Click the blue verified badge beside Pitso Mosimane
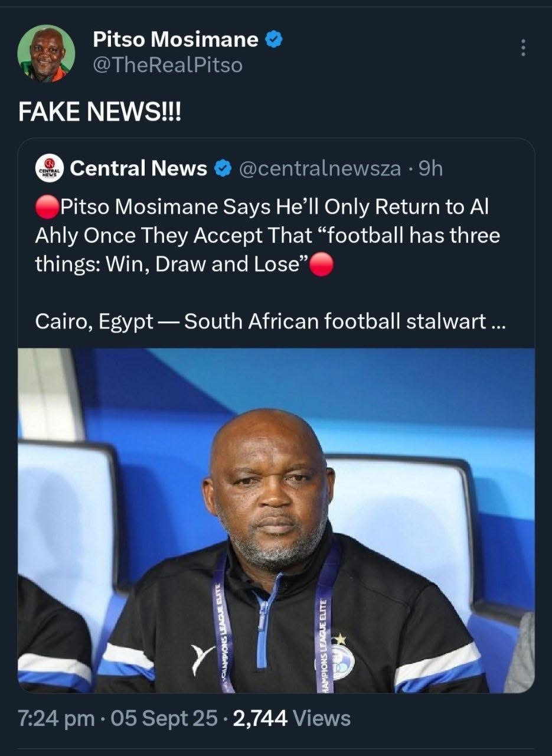Image resolution: width=552 pixels, height=756 pixels. [x=273, y=40]
